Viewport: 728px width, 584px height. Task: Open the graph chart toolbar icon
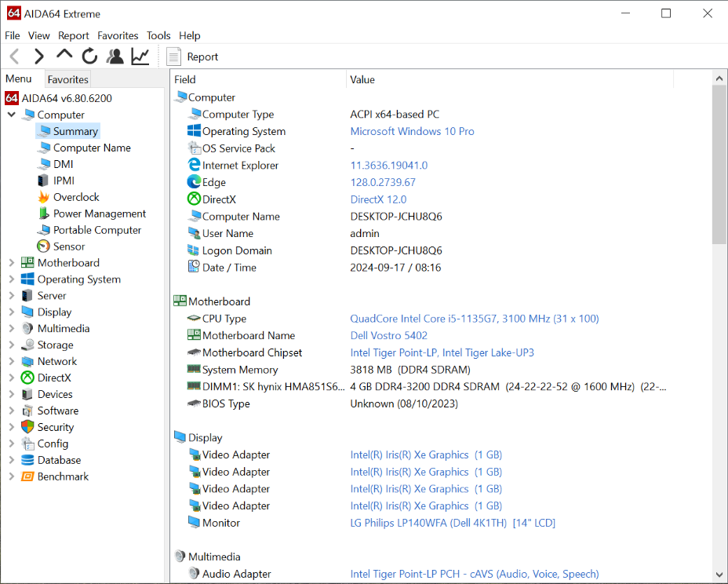(x=140, y=57)
